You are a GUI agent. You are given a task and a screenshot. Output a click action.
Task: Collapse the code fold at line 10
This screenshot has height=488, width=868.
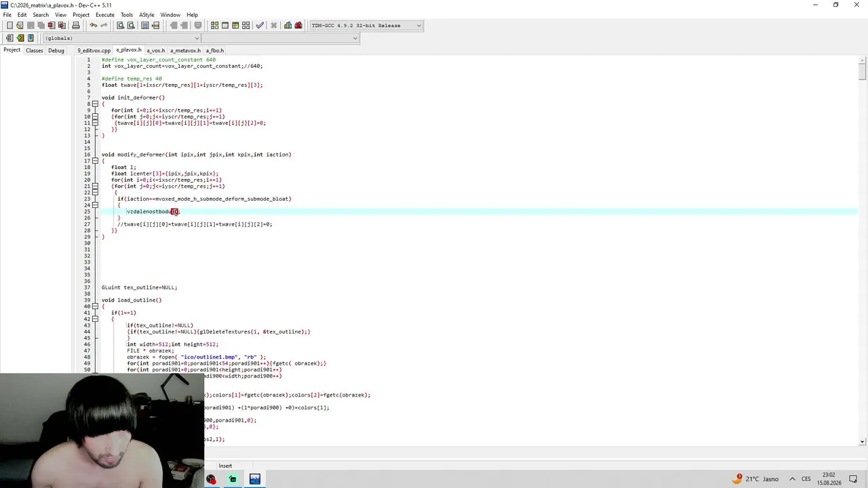(95, 117)
